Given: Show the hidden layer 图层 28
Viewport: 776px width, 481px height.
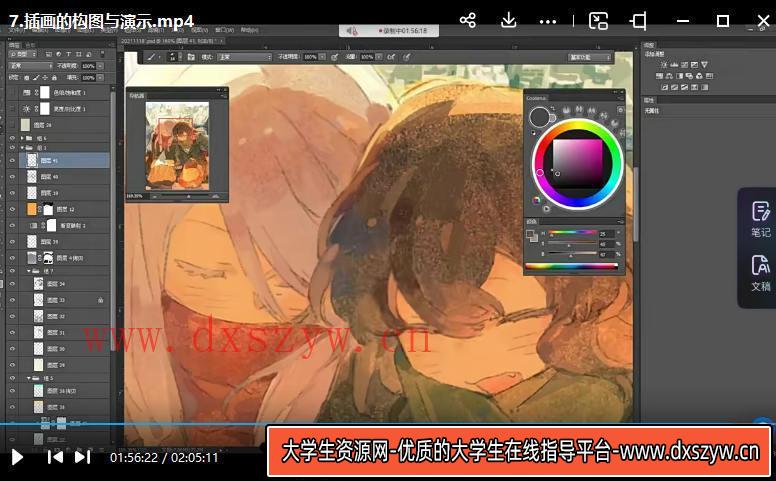Looking at the screenshot, I should tap(12, 125).
